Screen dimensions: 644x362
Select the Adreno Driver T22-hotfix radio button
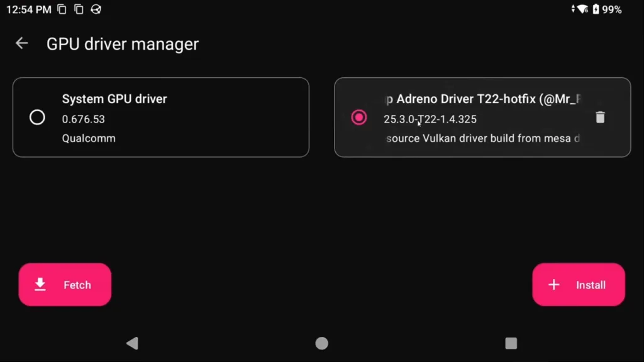(359, 118)
